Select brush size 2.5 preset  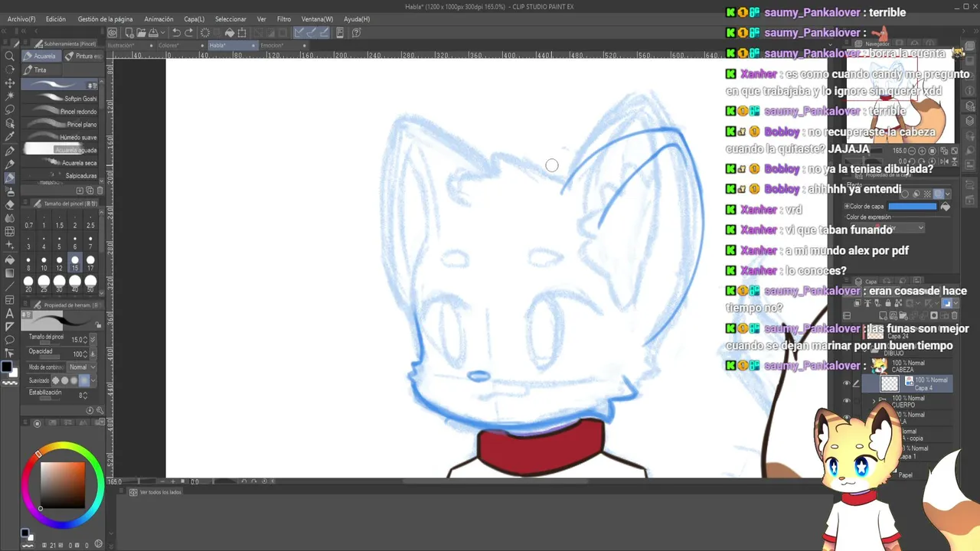[x=90, y=222]
